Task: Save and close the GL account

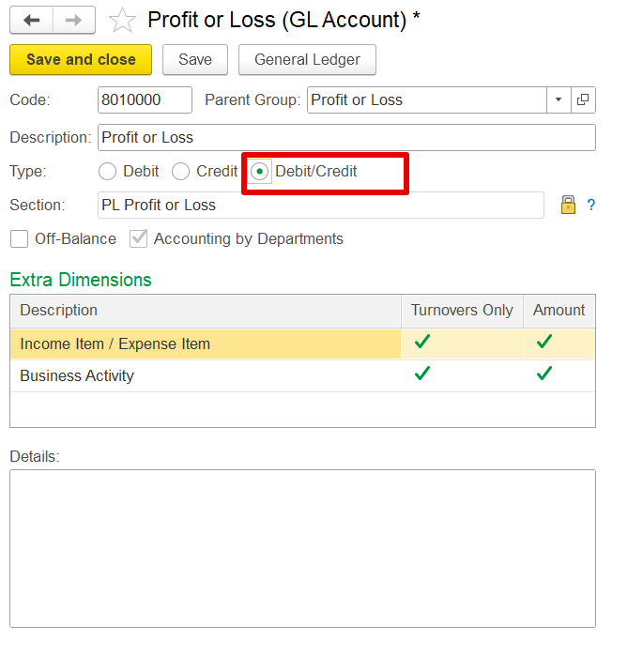Action: [x=81, y=59]
